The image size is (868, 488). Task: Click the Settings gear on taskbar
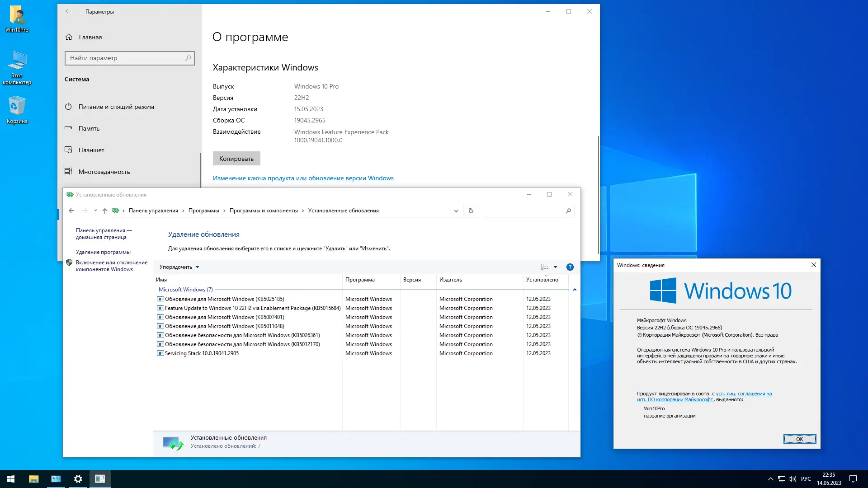pos(78,479)
